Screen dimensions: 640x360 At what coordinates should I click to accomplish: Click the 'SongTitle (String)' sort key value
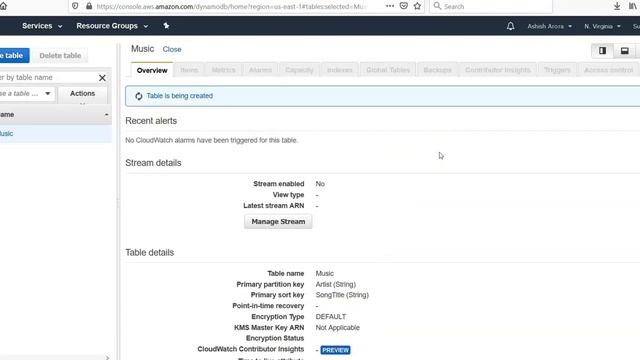(342, 295)
